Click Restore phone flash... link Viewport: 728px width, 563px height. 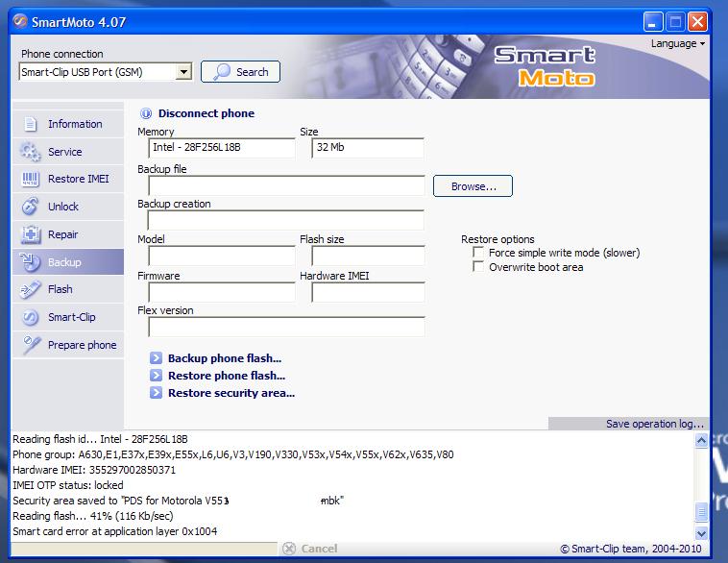coord(227,376)
